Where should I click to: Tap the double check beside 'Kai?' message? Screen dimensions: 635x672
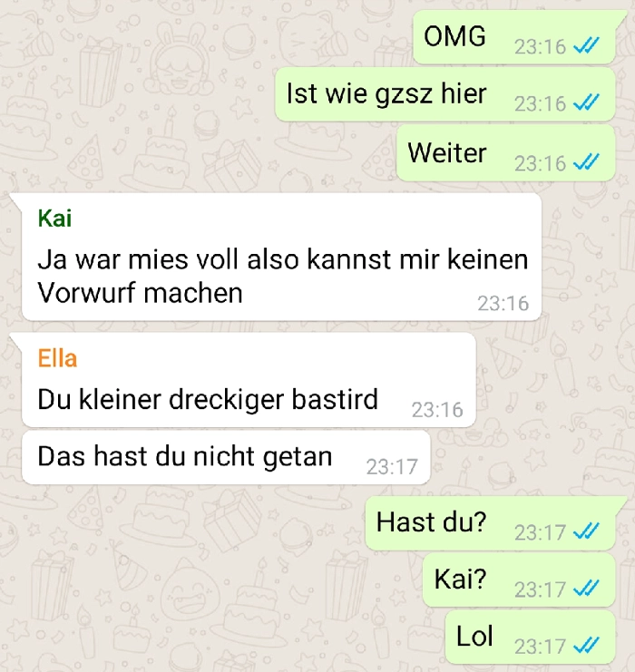(x=586, y=589)
